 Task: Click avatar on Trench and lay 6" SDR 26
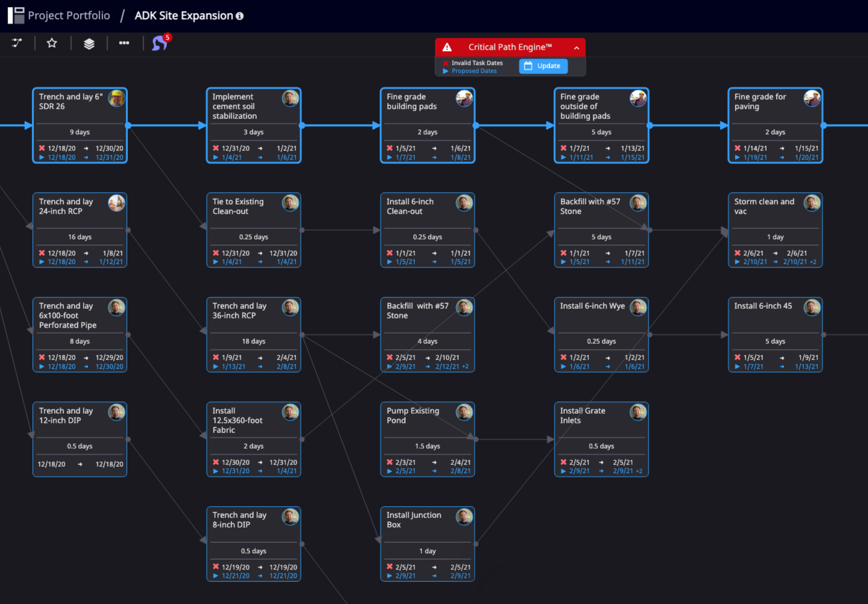point(116,98)
